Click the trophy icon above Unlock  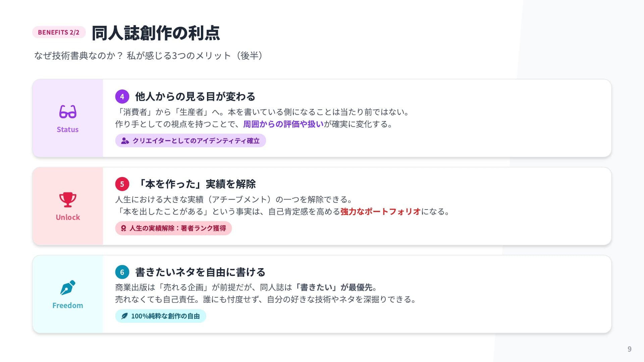click(x=68, y=200)
